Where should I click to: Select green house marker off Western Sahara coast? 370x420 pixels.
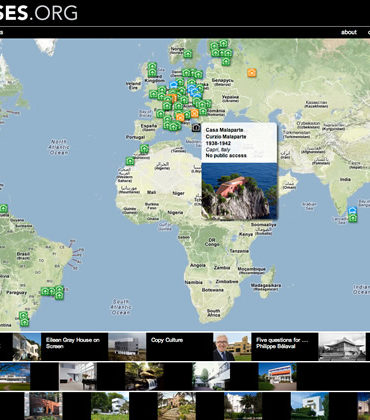pyautogui.click(x=130, y=161)
